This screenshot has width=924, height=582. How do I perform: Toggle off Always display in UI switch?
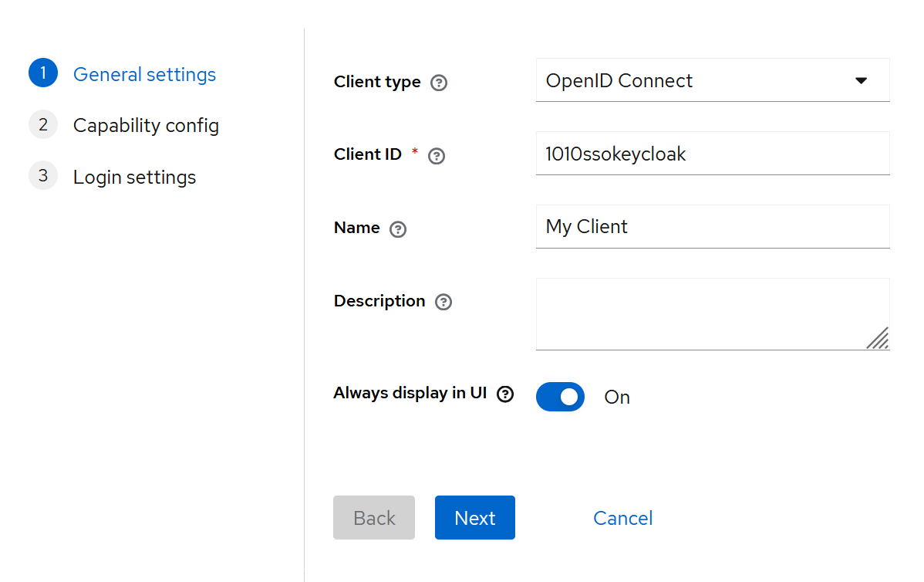pyautogui.click(x=560, y=397)
